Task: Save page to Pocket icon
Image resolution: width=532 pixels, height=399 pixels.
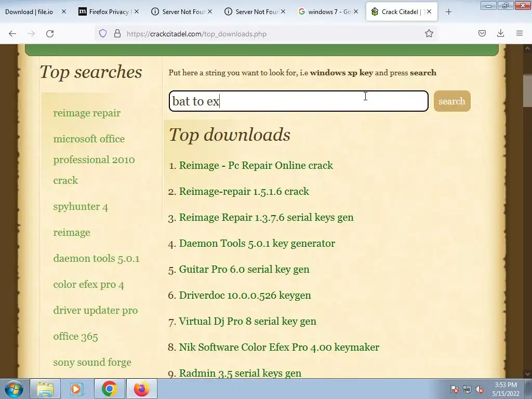Action: click(482, 33)
